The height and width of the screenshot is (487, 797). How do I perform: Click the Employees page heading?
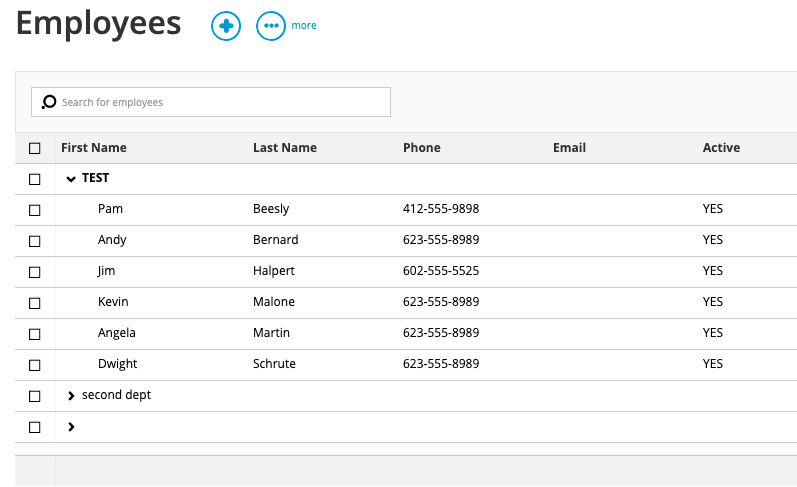pyautogui.click(x=99, y=24)
